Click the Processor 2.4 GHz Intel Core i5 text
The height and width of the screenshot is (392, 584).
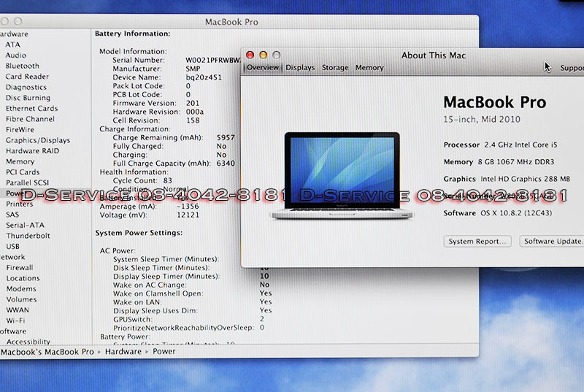pos(500,145)
